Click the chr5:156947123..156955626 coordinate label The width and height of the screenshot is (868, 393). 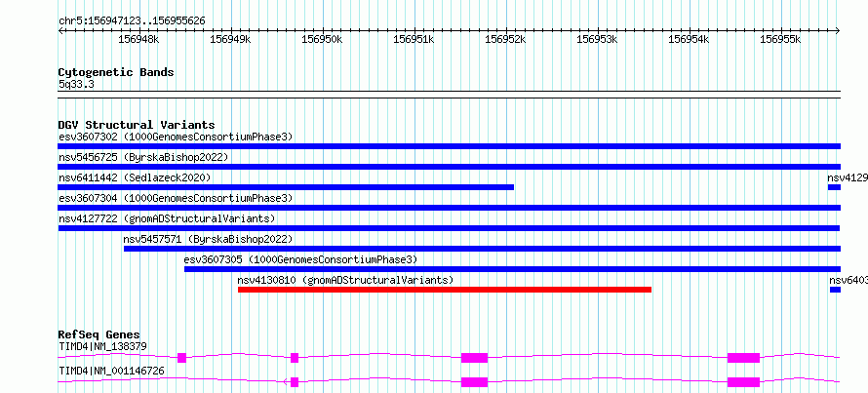(132, 21)
